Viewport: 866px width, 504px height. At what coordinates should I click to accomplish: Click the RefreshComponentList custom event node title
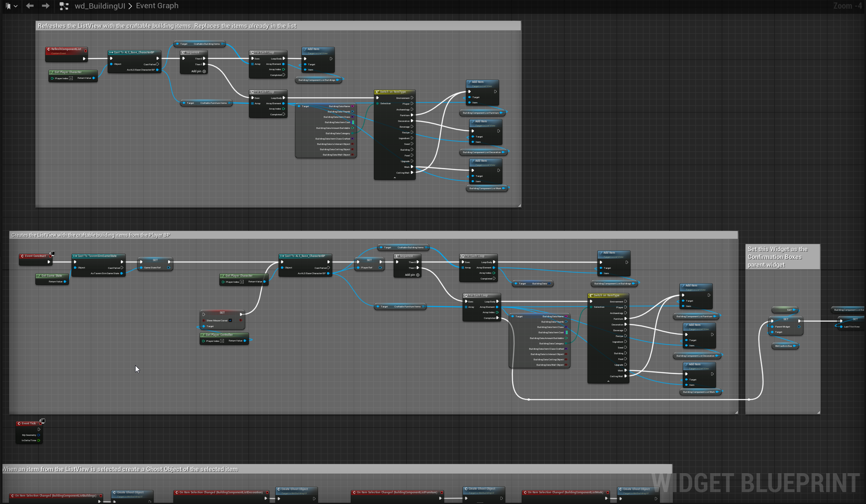pyautogui.click(x=66, y=49)
